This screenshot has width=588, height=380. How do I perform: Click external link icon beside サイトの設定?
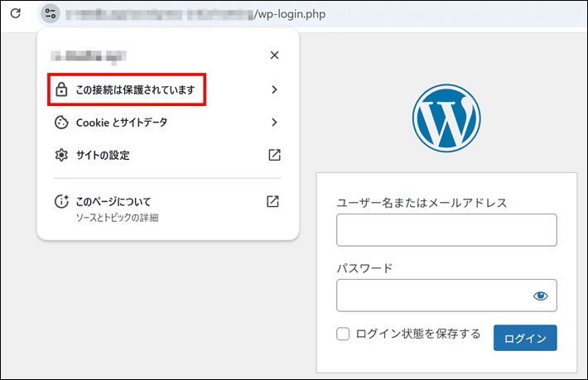pos(274,155)
